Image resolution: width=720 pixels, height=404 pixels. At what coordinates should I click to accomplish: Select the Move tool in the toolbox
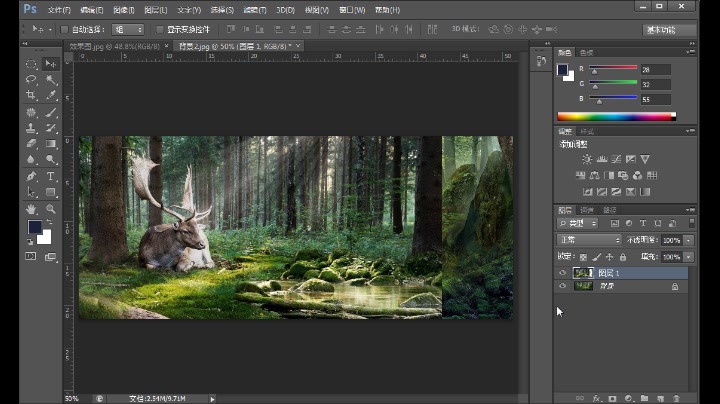pyautogui.click(x=51, y=63)
